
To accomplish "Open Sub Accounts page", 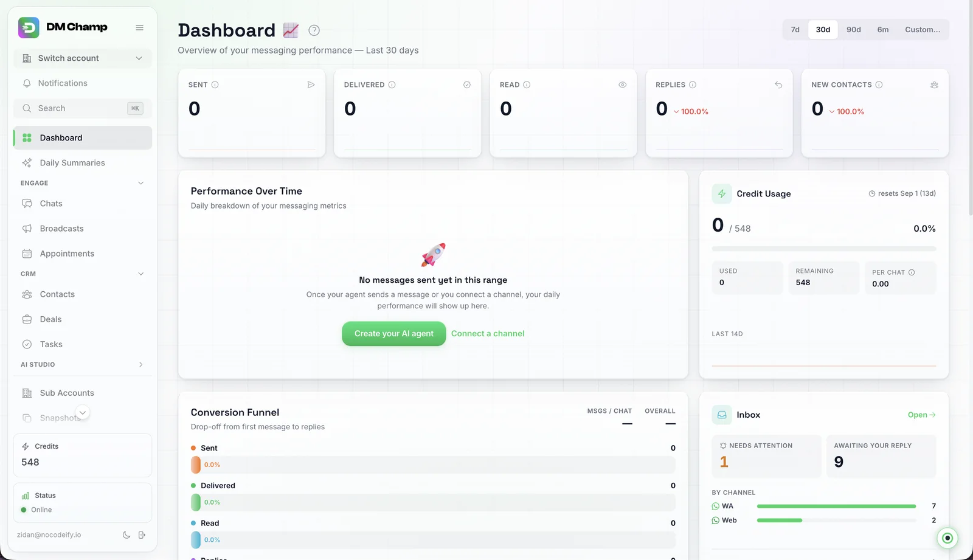I will click(x=83, y=393).
